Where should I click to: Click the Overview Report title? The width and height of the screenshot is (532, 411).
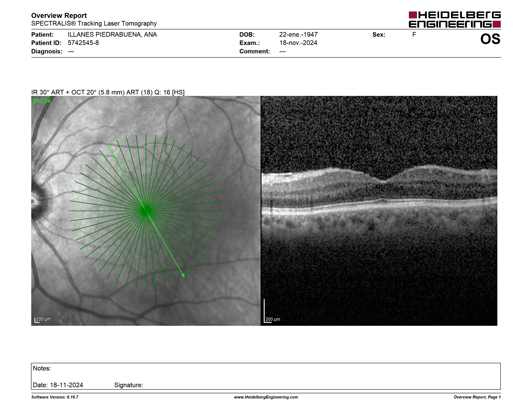pyautogui.click(x=59, y=16)
